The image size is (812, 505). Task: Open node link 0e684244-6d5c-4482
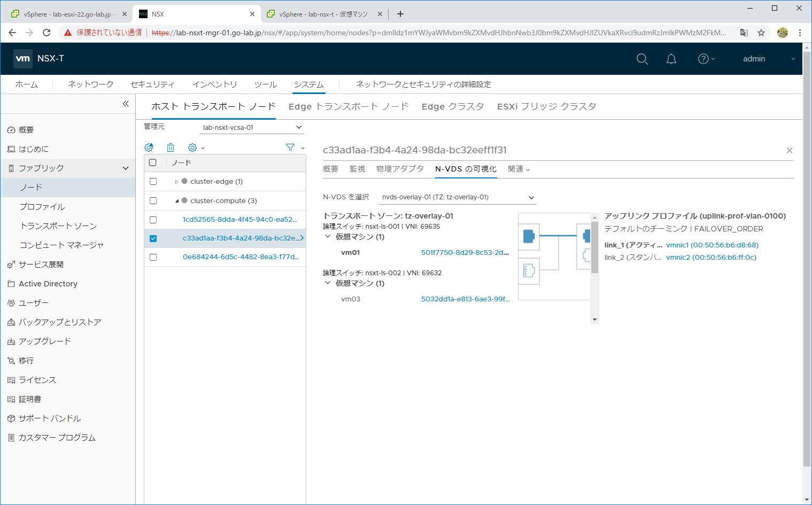(241, 257)
